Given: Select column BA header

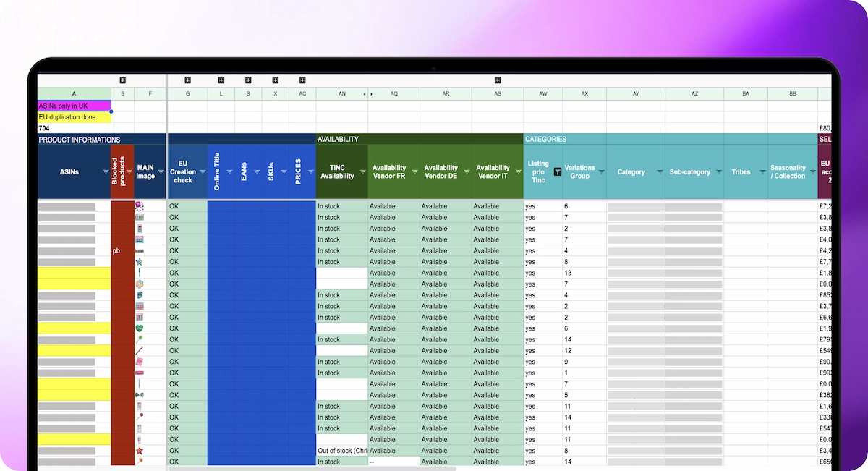Looking at the screenshot, I should pyautogui.click(x=746, y=94).
